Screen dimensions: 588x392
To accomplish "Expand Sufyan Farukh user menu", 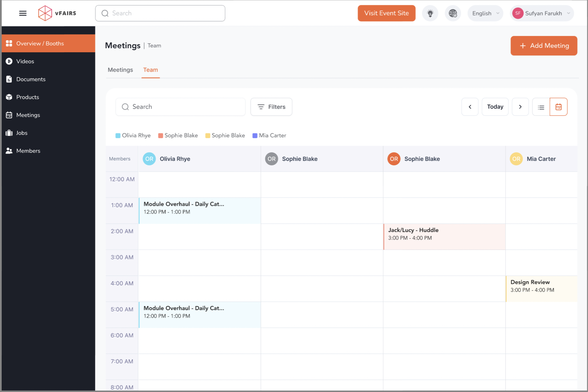I will coord(542,14).
